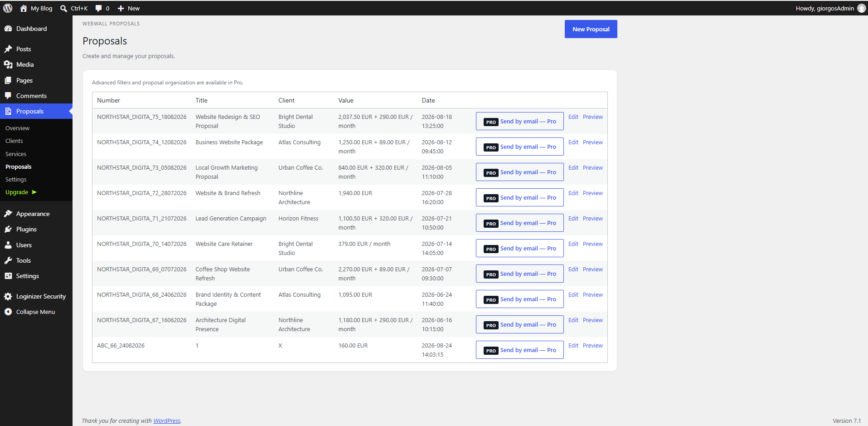Send Business Website Package by email

coord(520,147)
